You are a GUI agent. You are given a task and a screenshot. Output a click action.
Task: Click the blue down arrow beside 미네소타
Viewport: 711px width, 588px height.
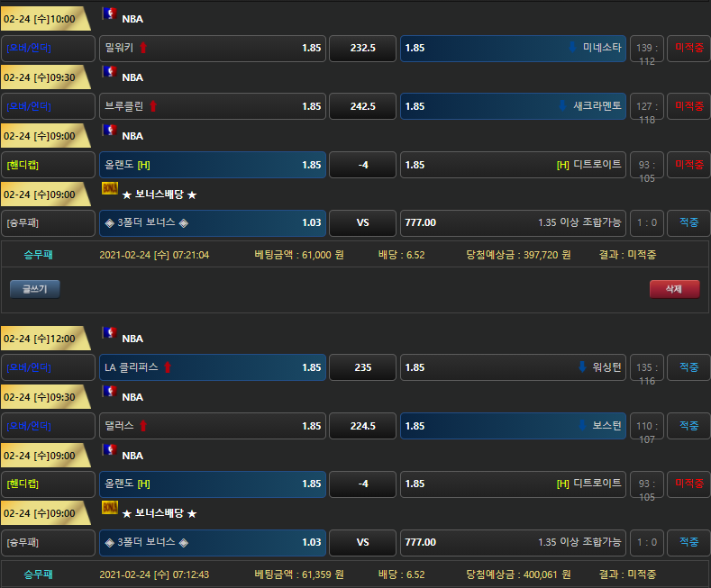click(x=573, y=48)
